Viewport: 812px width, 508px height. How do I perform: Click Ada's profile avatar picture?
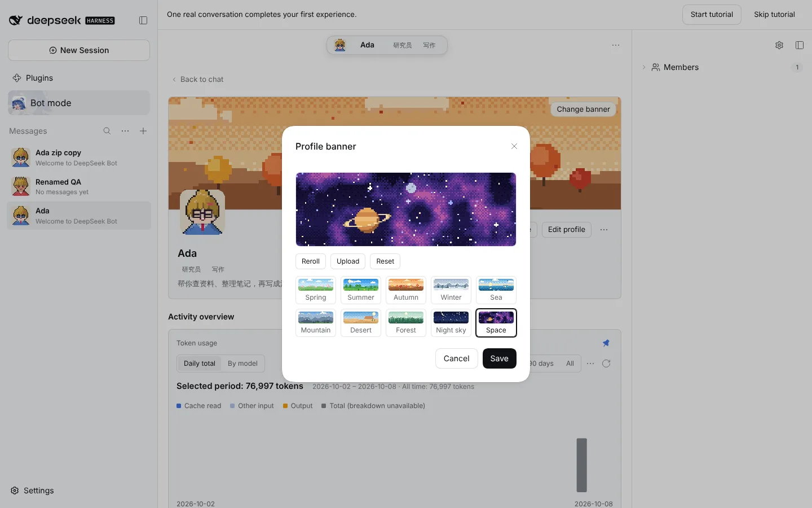point(202,212)
